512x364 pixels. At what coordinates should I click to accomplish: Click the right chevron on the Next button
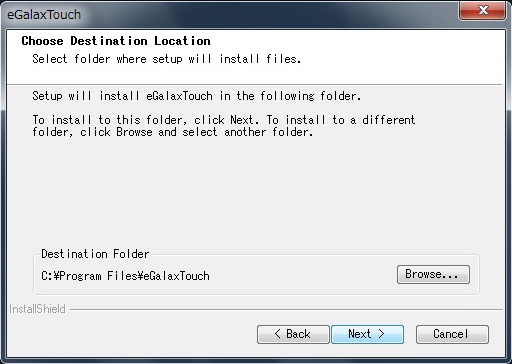coord(382,334)
